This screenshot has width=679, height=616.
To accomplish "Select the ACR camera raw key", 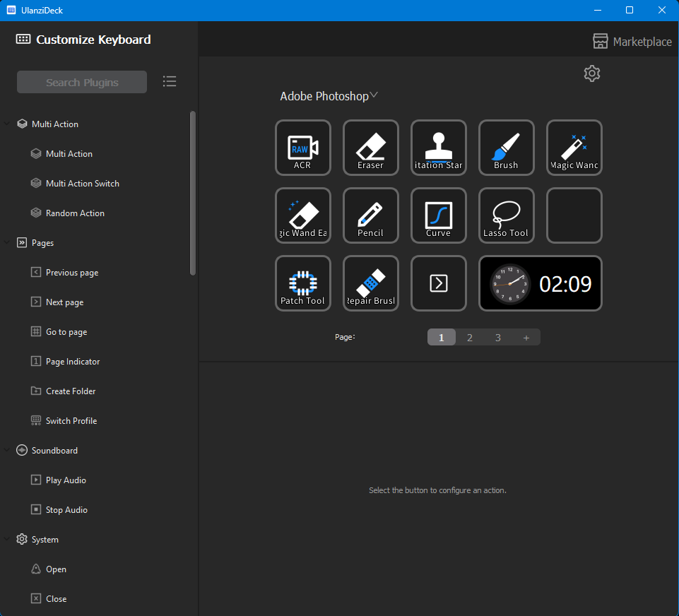I will coord(302,148).
